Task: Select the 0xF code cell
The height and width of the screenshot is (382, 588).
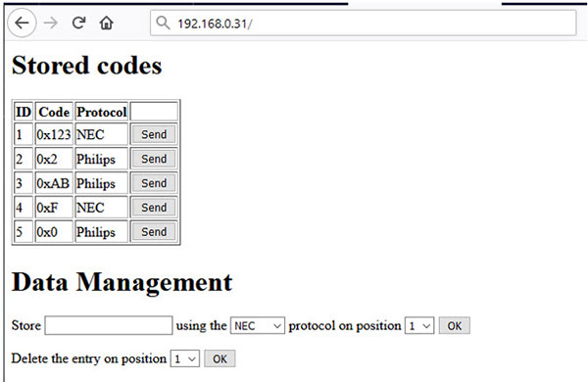Action: click(54, 208)
